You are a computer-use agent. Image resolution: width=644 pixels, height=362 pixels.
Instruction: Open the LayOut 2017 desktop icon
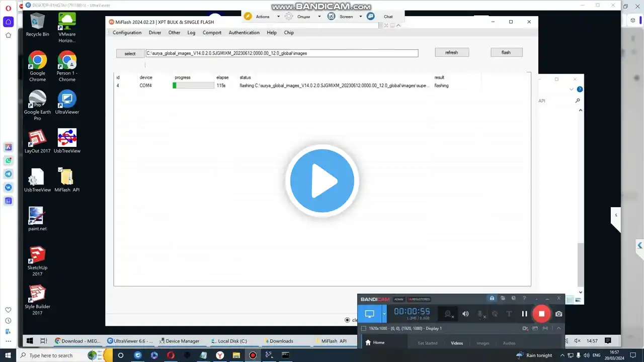(x=37, y=141)
